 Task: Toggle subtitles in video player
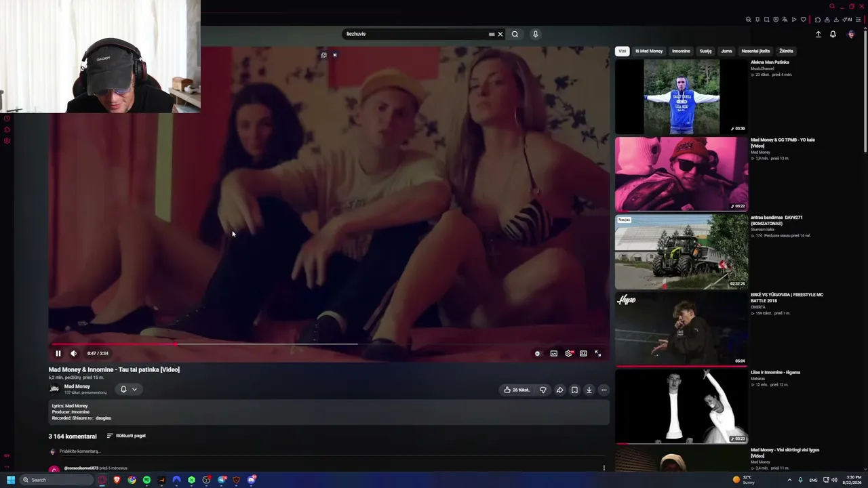tap(553, 353)
